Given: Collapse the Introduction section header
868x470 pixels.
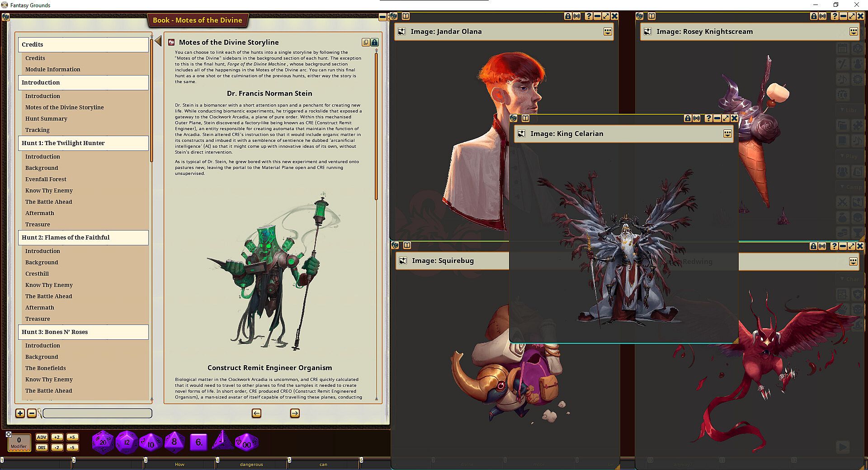Looking at the screenshot, I should coord(83,82).
